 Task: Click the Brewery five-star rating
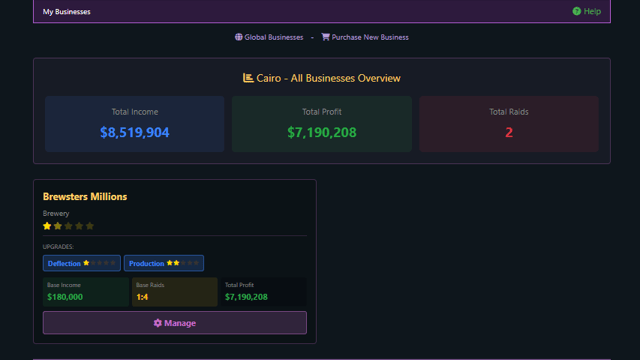69,226
